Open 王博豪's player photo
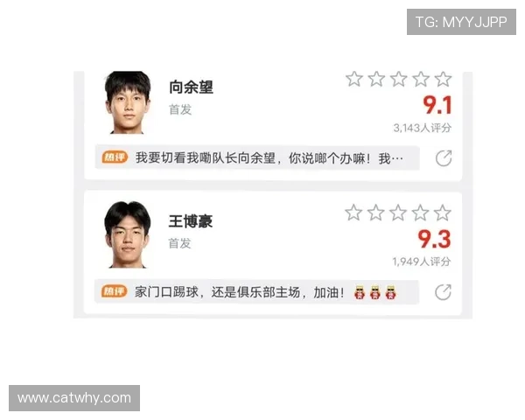 pos(127,234)
